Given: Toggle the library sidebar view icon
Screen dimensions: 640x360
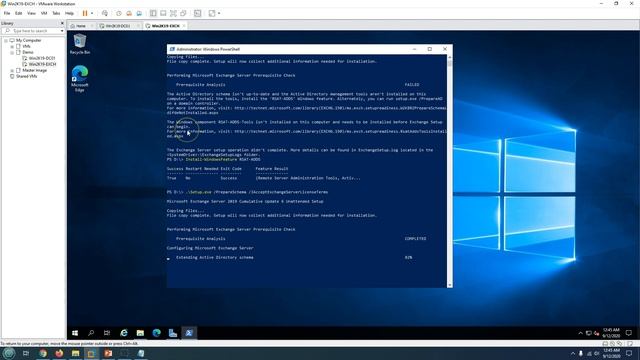Looking at the screenshot, I should coord(153,13).
